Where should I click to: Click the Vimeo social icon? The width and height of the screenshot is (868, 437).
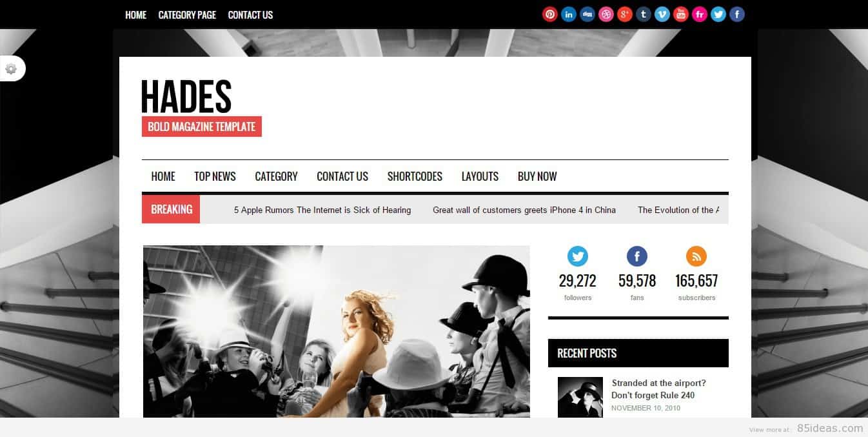click(x=662, y=14)
